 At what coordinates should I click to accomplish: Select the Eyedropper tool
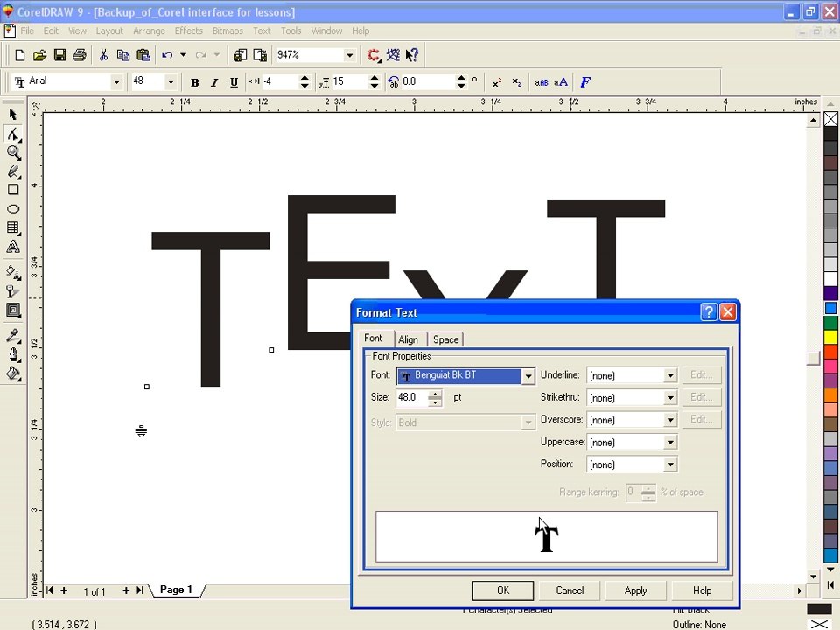coord(13,336)
